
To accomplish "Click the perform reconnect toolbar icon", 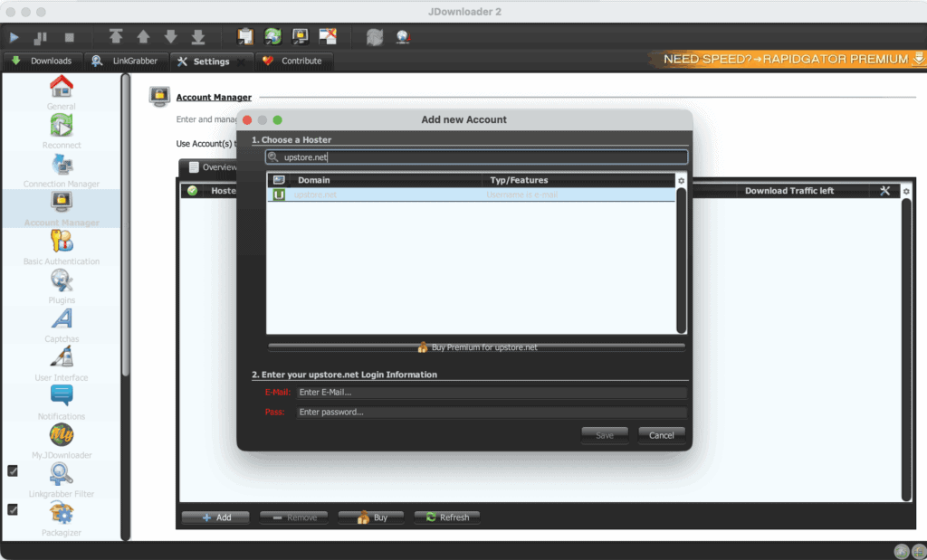I will (375, 37).
